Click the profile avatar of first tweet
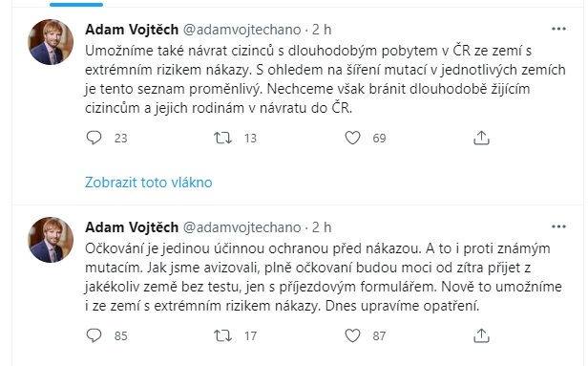This screenshot has height=366, width=588. pos(51,42)
